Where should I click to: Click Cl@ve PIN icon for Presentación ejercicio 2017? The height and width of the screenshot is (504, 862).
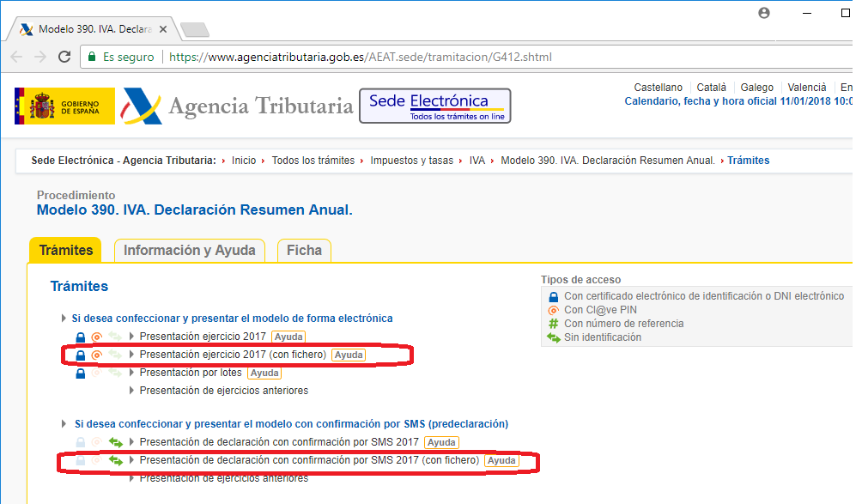click(x=97, y=337)
